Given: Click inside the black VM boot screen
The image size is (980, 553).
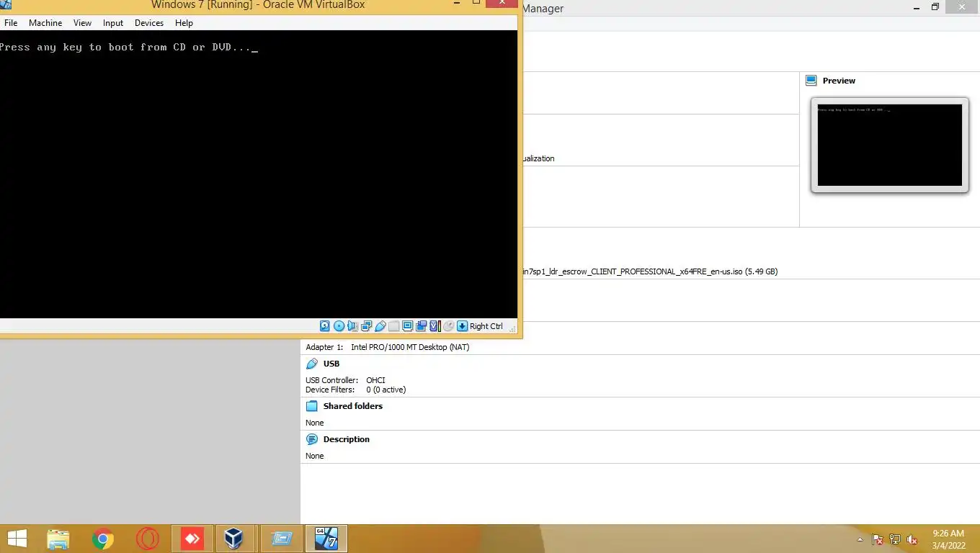Looking at the screenshot, I should (259, 174).
